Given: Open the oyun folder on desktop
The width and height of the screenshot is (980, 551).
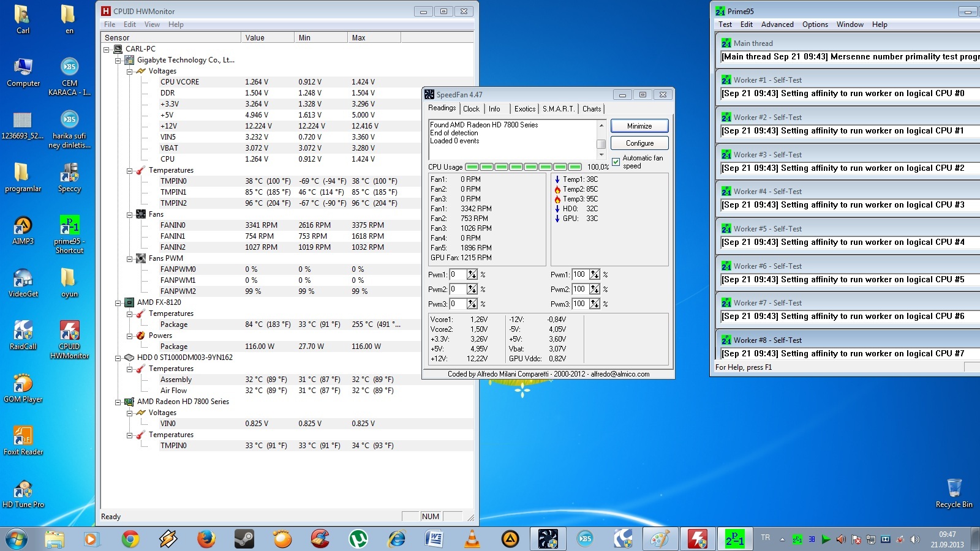Looking at the screenshot, I should [69, 283].
